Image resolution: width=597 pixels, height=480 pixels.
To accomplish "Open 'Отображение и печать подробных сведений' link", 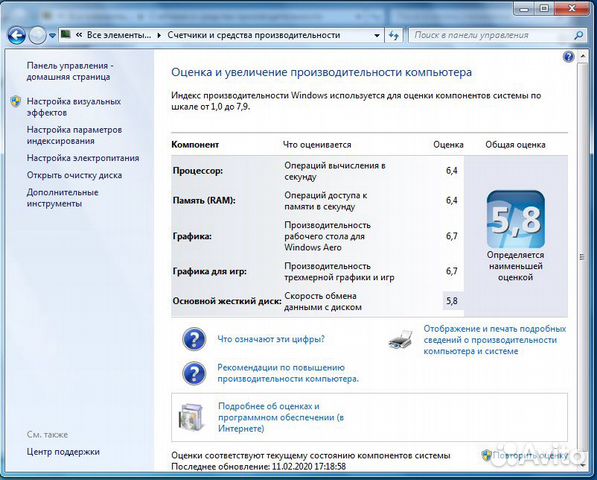I will click(495, 340).
